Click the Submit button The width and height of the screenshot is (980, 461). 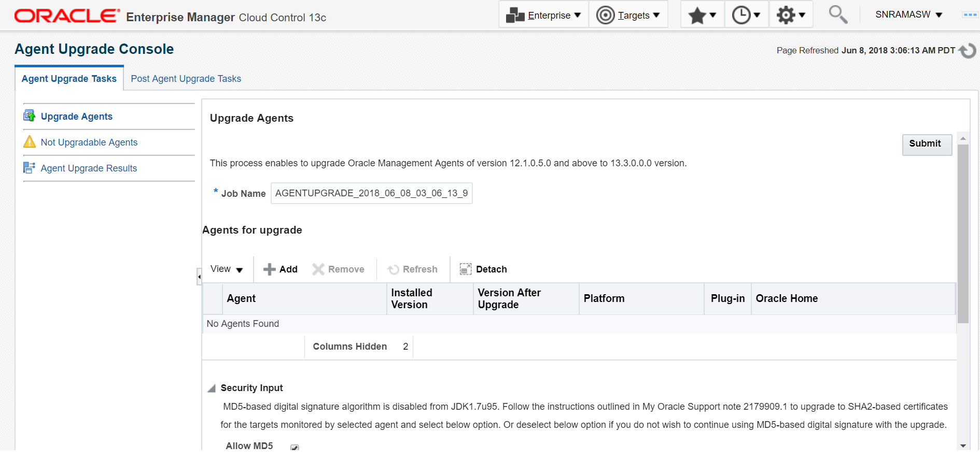pyautogui.click(x=927, y=145)
